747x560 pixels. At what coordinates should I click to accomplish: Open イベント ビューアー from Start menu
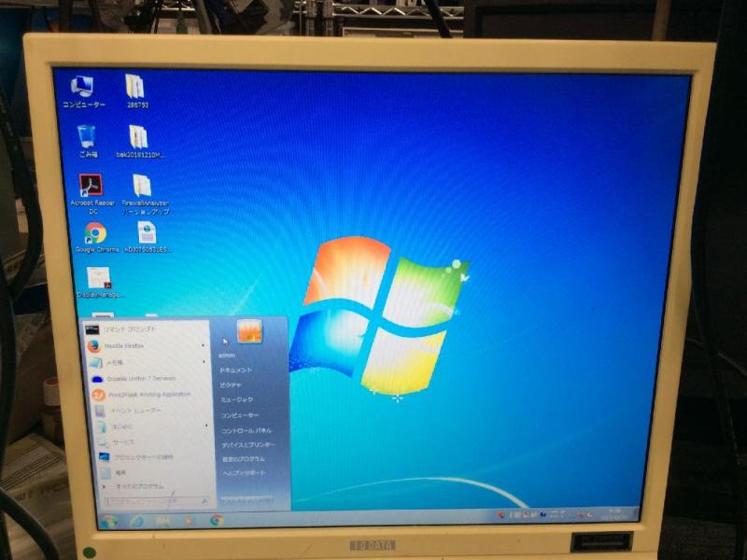152,411
